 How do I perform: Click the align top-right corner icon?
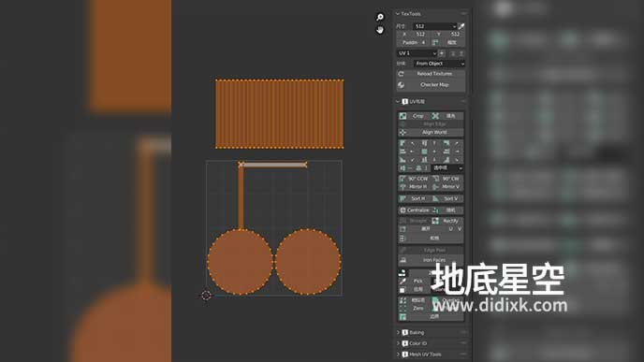[x=446, y=143]
